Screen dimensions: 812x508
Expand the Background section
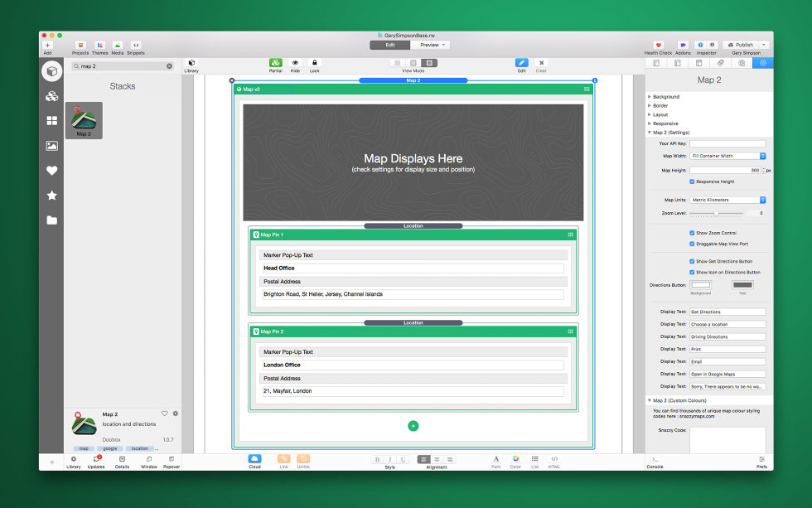click(x=650, y=97)
